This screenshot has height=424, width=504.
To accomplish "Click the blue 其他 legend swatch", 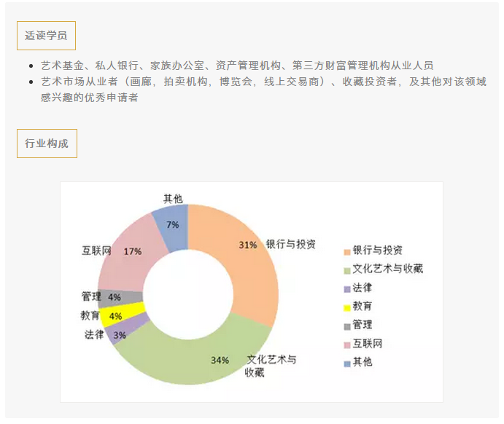I will click(x=347, y=364).
